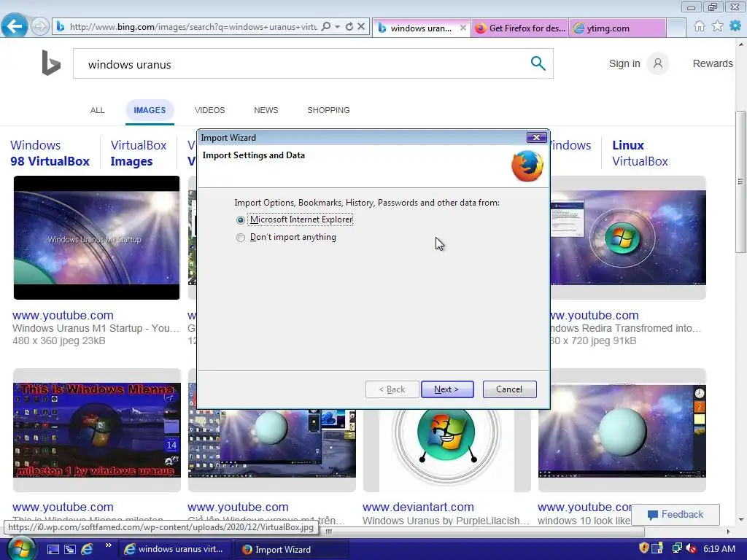Go back with the IE back arrow

click(x=15, y=26)
